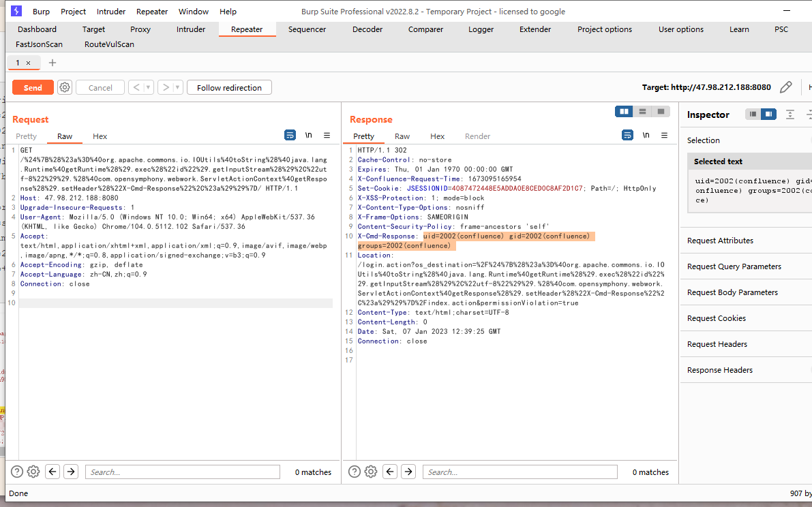
Task: Open help icon under Response panel
Action: pyautogui.click(x=355, y=472)
